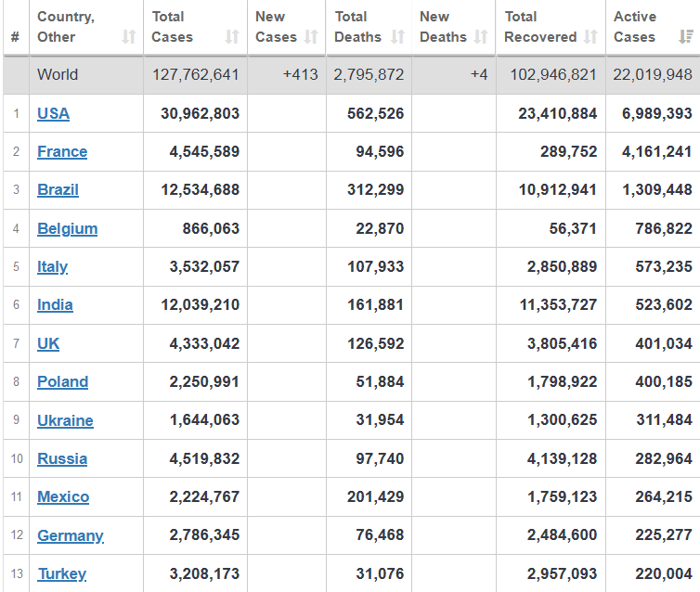Open the Turkey country link
The height and width of the screenshot is (592, 700).
(x=61, y=573)
